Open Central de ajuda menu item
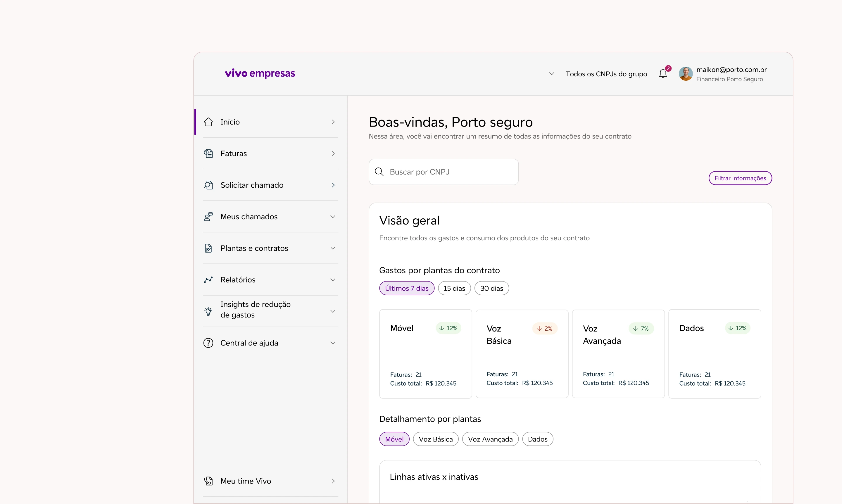 (x=270, y=343)
